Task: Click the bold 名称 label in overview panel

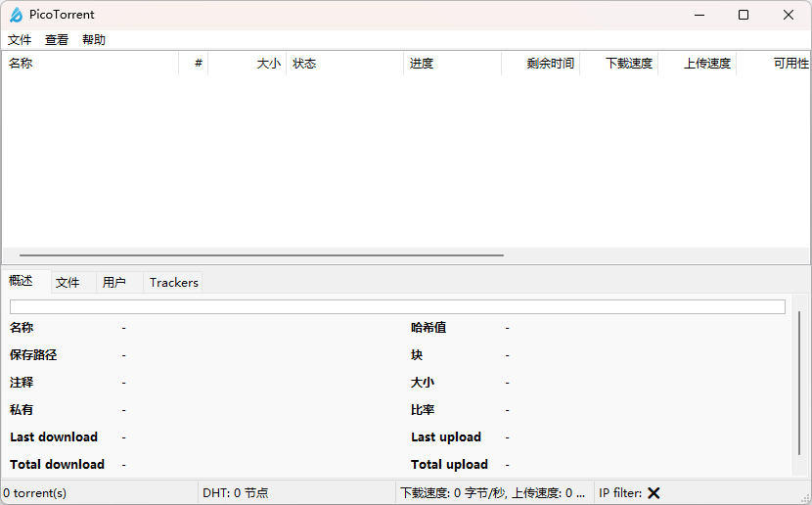Action: click(22, 327)
